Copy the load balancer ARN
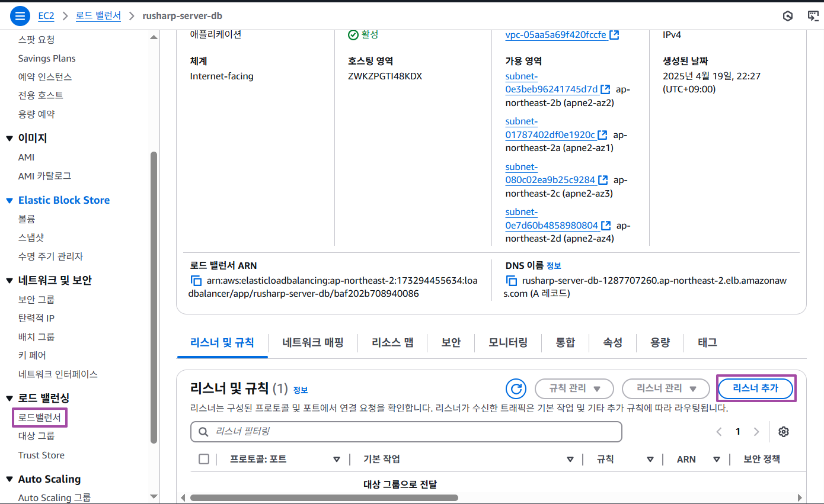824x504 pixels. click(x=196, y=281)
